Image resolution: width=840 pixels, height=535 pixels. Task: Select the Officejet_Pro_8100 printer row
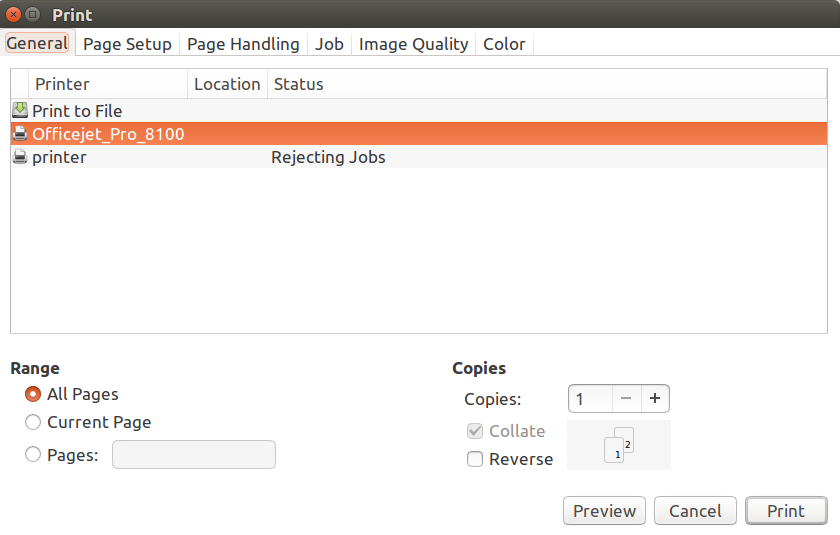pyautogui.click(x=419, y=133)
